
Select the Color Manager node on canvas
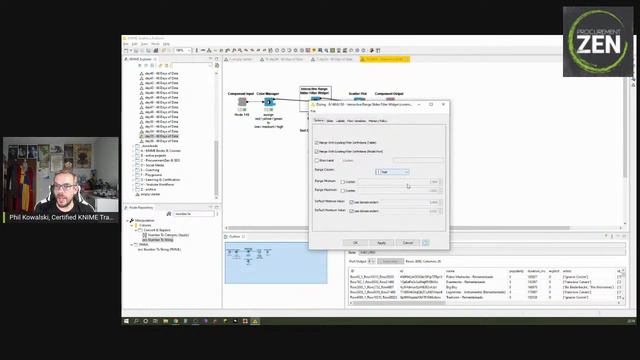click(268, 102)
